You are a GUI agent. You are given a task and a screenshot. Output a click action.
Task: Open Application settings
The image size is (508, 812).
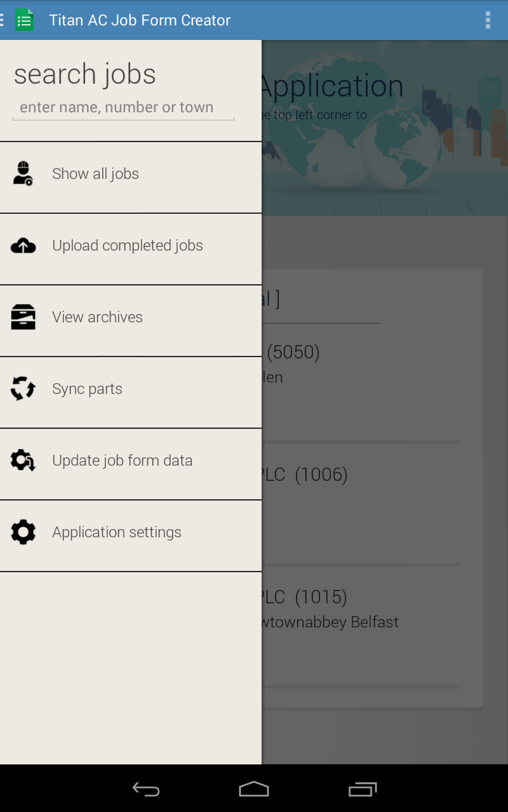pos(117,532)
